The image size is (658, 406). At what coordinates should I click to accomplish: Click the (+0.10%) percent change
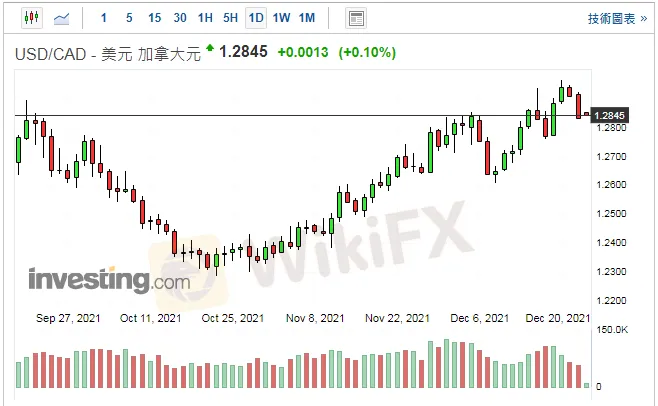(x=367, y=52)
